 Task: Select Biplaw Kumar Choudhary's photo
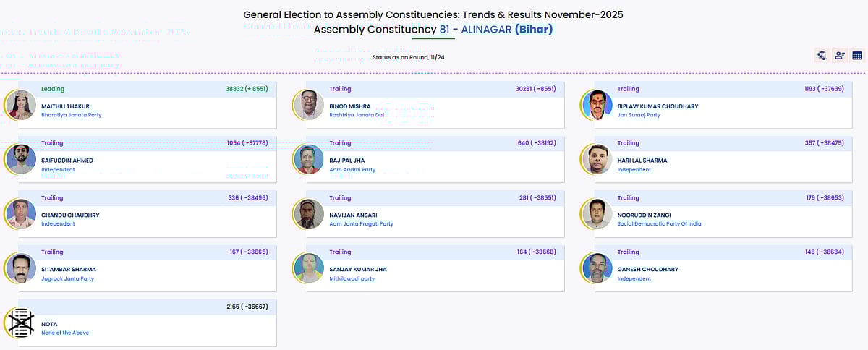coord(597,106)
